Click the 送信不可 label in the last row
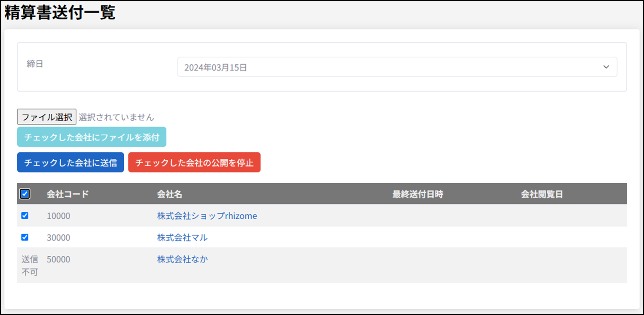644x315 pixels. (29, 265)
